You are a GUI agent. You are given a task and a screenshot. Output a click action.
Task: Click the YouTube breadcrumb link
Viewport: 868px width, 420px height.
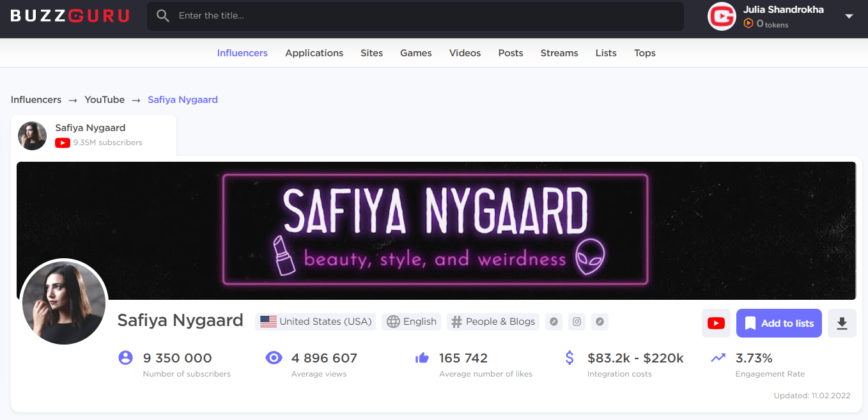105,100
